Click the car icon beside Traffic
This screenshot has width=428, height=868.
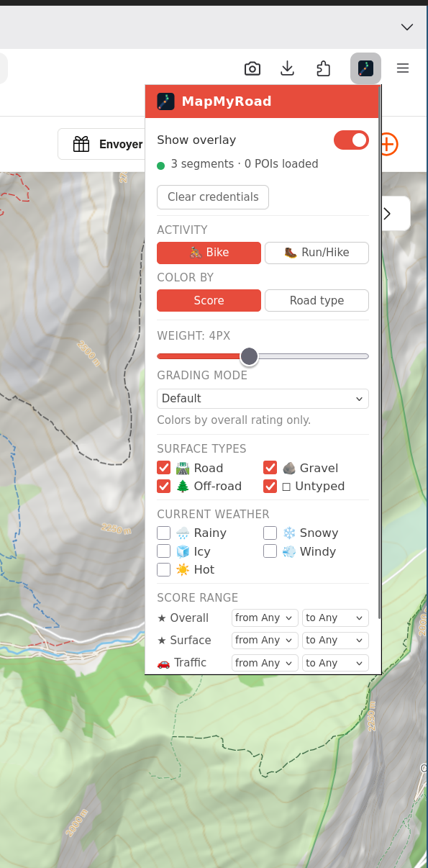point(163,663)
